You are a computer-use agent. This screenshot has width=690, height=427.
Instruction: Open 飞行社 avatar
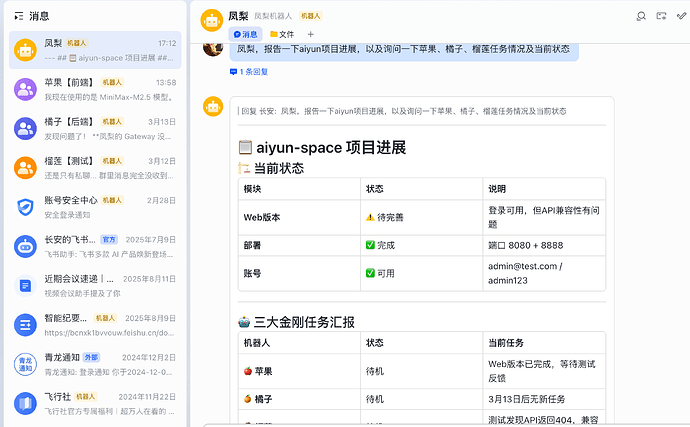point(25,404)
